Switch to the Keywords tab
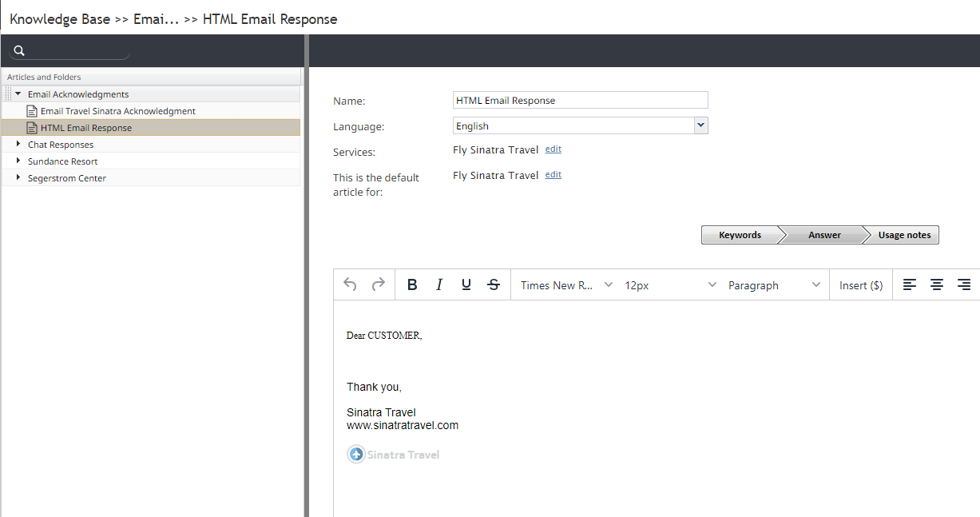The width and height of the screenshot is (980, 517). click(x=740, y=235)
